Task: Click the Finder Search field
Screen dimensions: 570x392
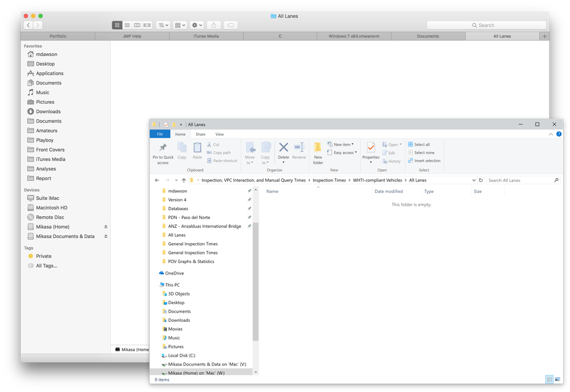Action: pyautogui.click(x=486, y=25)
